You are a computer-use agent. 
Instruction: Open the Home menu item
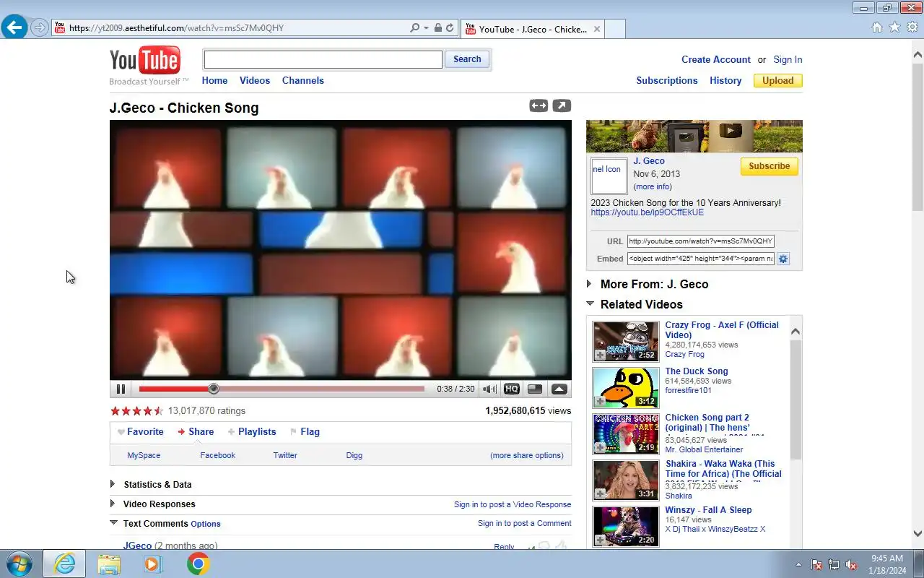214,80
